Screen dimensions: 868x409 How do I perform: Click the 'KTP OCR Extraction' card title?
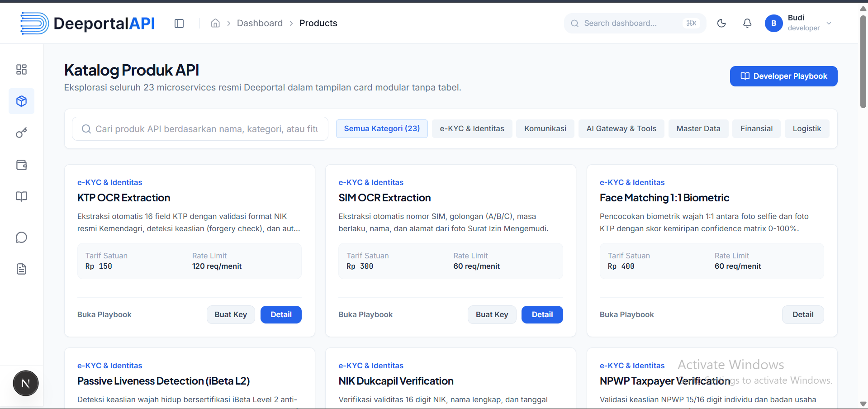pos(123,198)
